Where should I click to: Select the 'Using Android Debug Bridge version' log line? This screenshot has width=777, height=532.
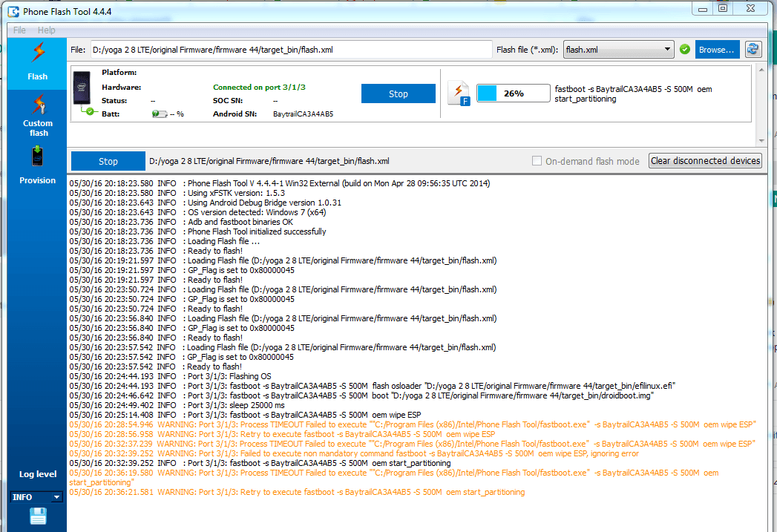pyautogui.click(x=205, y=203)
